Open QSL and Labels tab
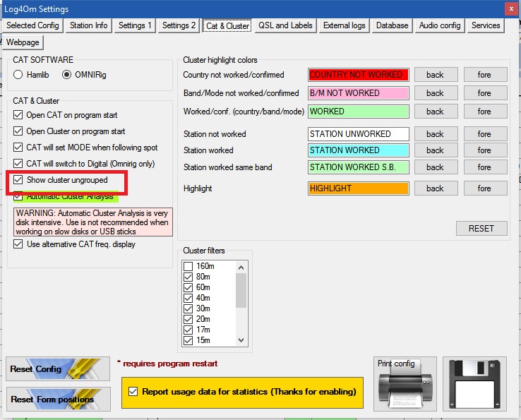521x420 pixels. point(285,25)
